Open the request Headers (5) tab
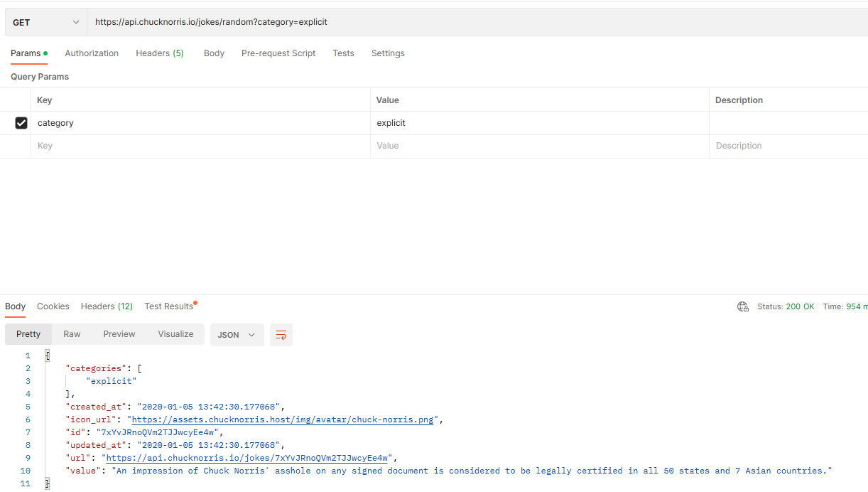Viewport: 868px width, 492px height. coord(160,53)
